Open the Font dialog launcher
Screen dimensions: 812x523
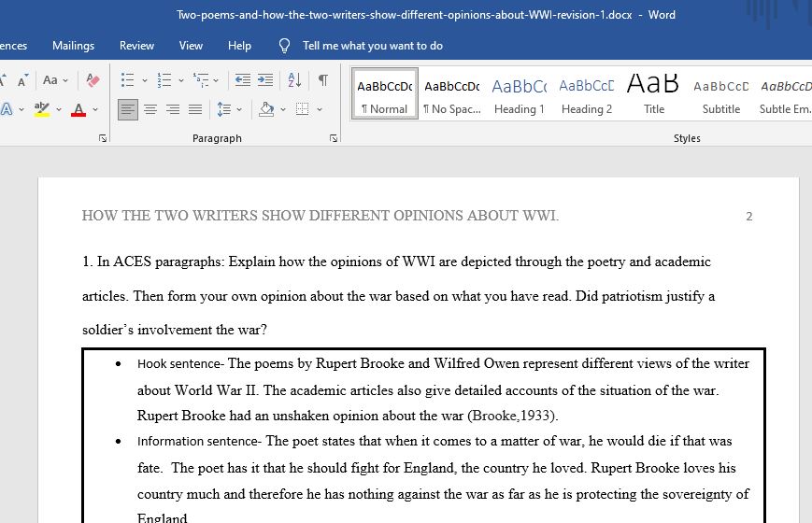point(103,138)
